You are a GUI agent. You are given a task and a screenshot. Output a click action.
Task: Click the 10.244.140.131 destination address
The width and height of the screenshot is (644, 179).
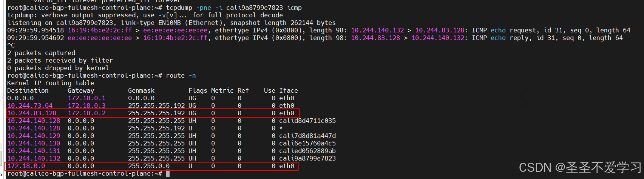point(34,151)
